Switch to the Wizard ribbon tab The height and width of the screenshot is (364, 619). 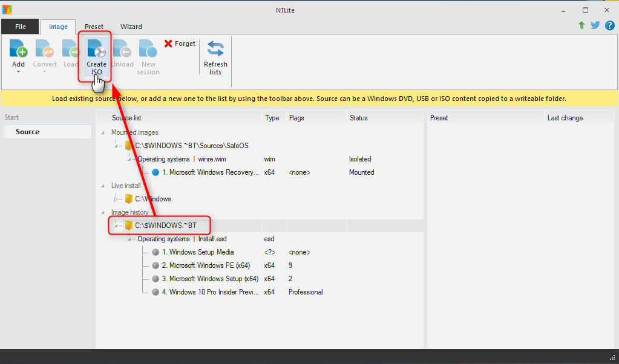pos(131,27)
